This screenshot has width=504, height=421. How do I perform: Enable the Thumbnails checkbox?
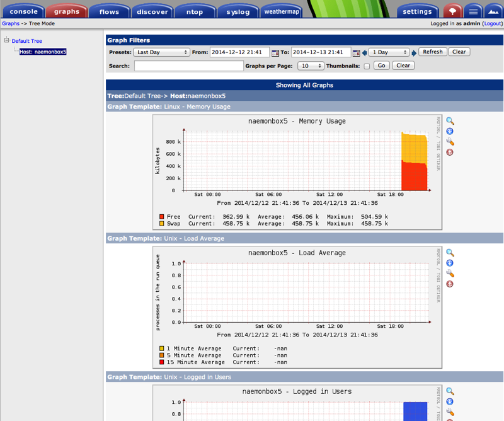tap(367, 66)
